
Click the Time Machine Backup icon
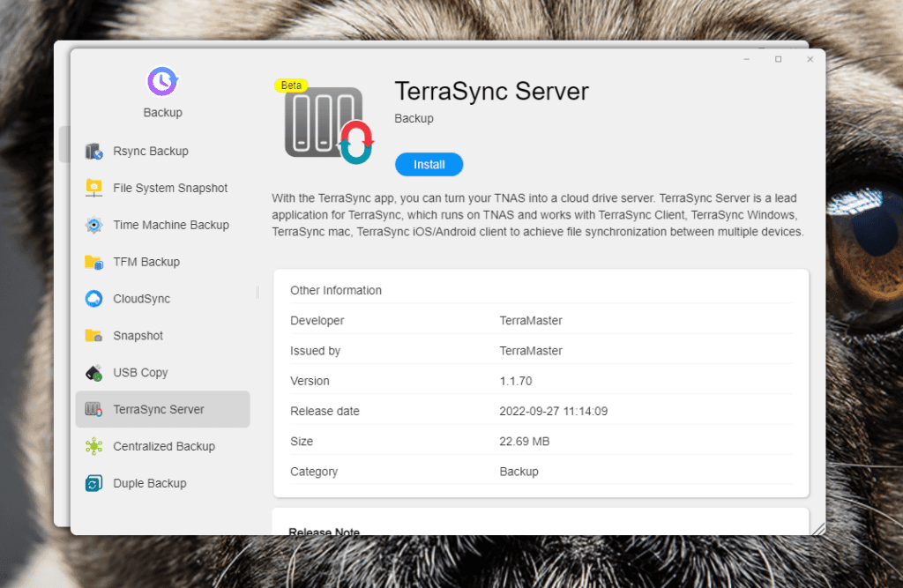(x=93, y=225)
